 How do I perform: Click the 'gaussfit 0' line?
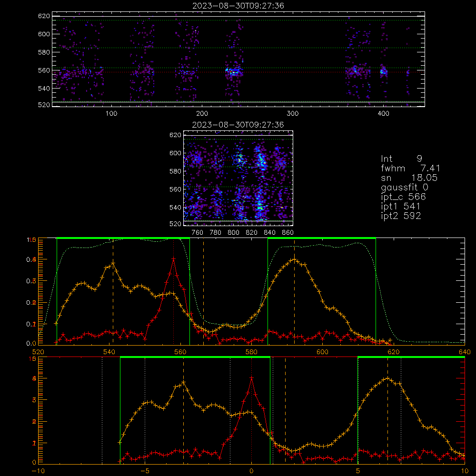point(404,187)
